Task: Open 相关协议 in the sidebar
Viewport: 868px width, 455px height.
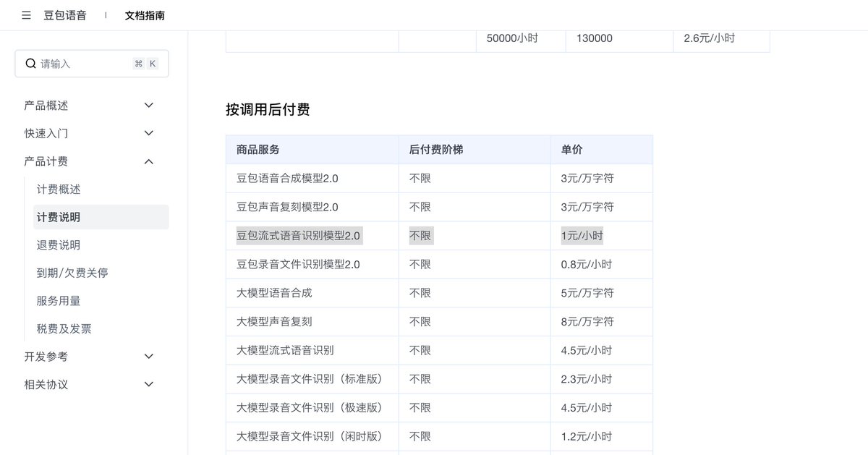Action: [46, 384]
